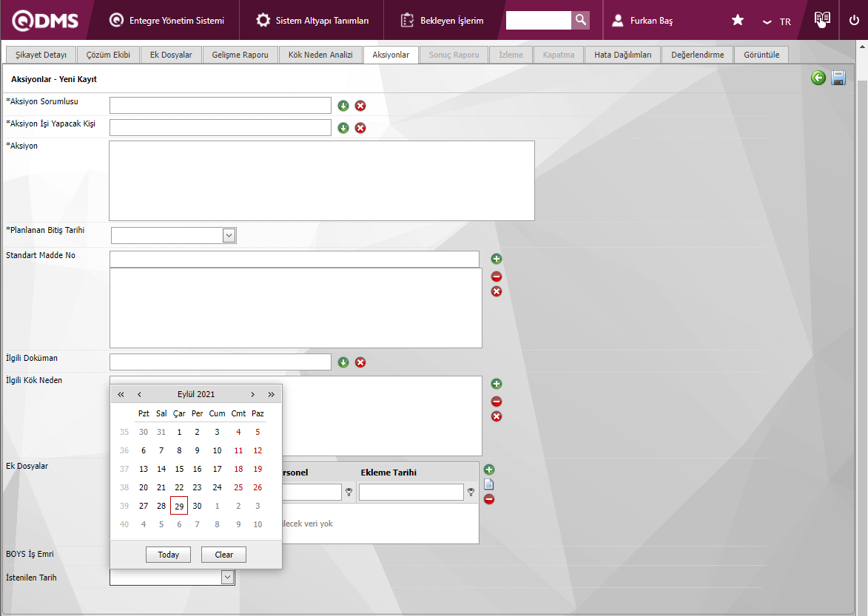Clear Aksiyon İşi Yapacak Kişi with red X
The width and height of the screenshot is (868, 616).
(360, 128)
